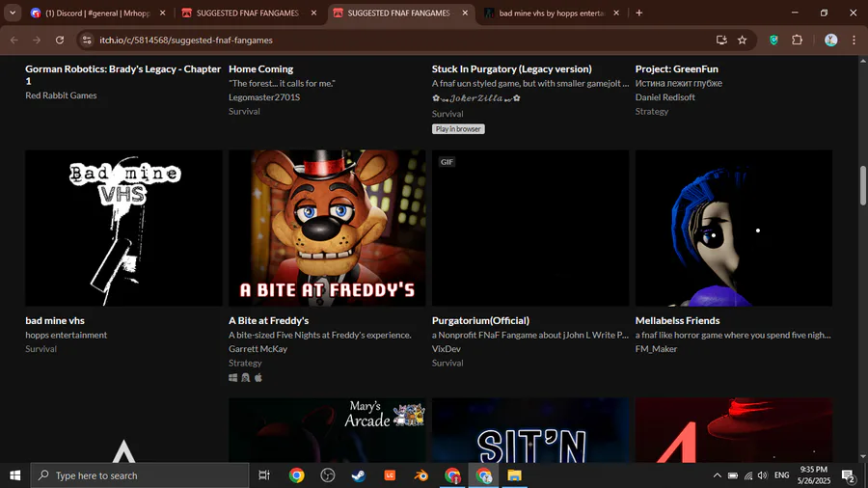Open the Purgatorium GIF thumbnail
Image resolution: width=868 pixels, height=488 pixels.
(530, 228)
